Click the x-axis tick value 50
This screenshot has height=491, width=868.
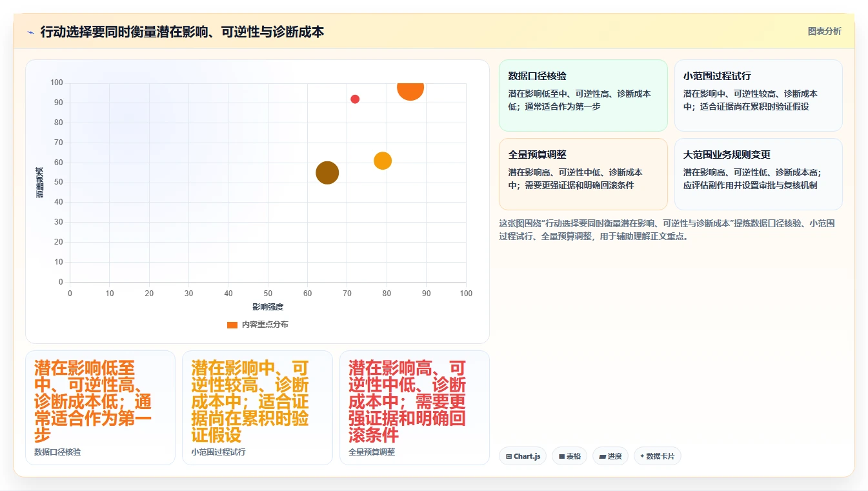point(268,294)
